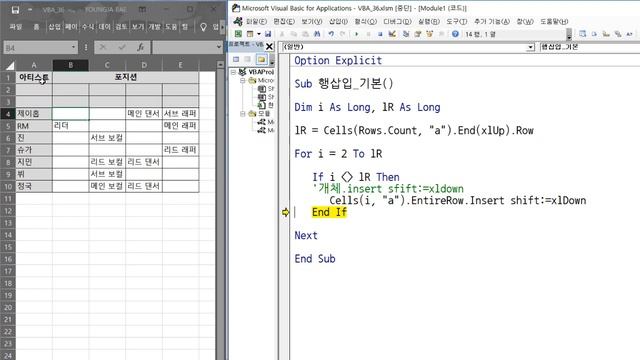Open the Properties window from the toolbar icon

pos(418,34)
